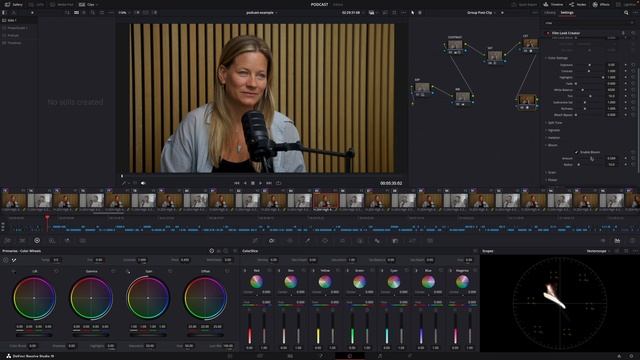
Task: Select the CONTRAST node in node graph
Action: point(455,44)
